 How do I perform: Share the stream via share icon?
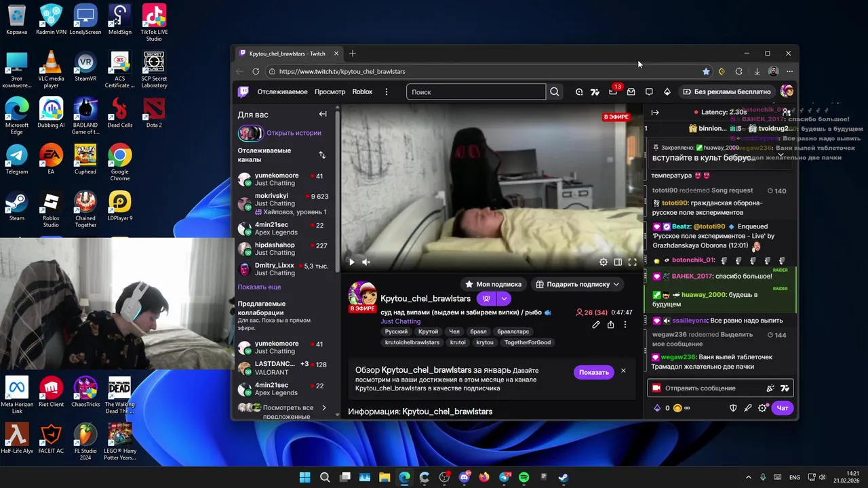(x=610, y=325)
